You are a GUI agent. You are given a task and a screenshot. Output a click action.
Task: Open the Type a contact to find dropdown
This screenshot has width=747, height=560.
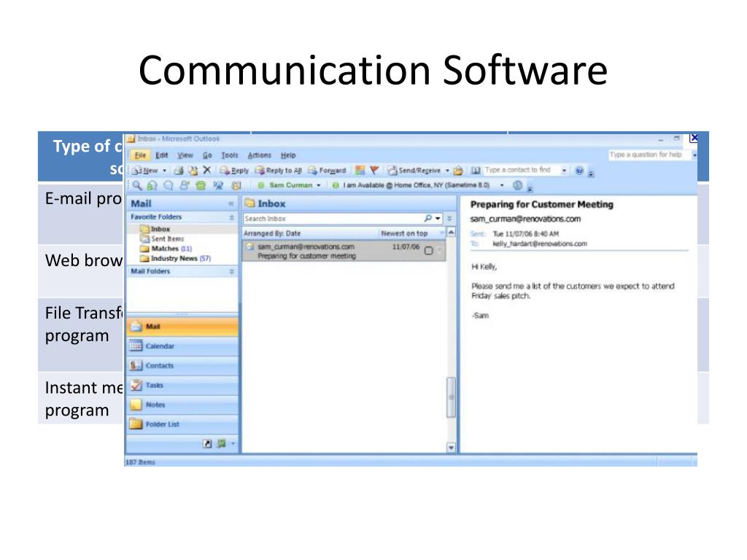pyautogui.click(x=564, y=171)
